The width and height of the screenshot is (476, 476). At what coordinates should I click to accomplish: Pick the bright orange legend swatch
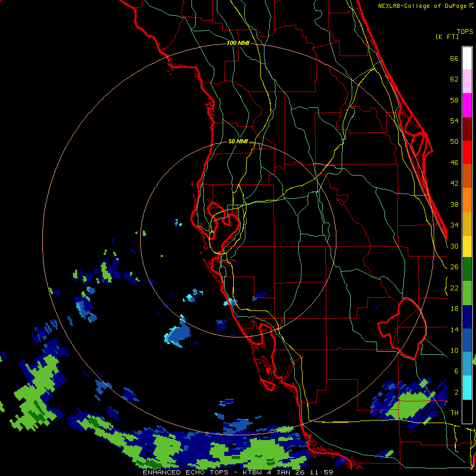467,200
